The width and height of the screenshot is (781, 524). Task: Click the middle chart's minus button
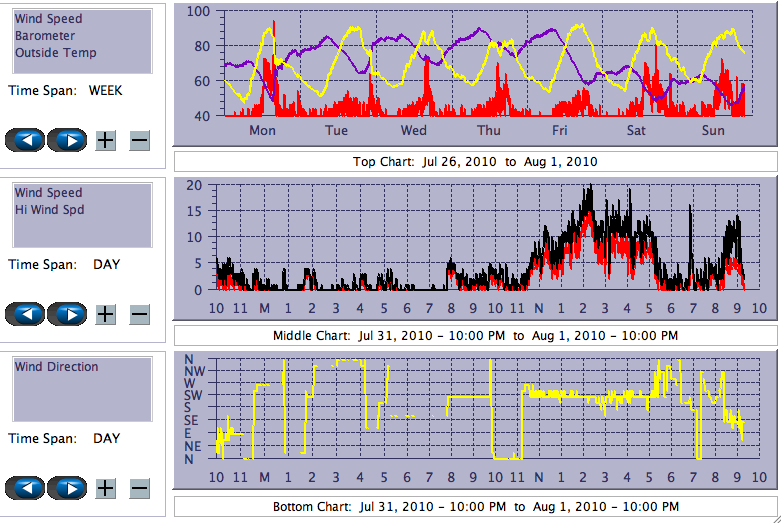tap(139, 314)
